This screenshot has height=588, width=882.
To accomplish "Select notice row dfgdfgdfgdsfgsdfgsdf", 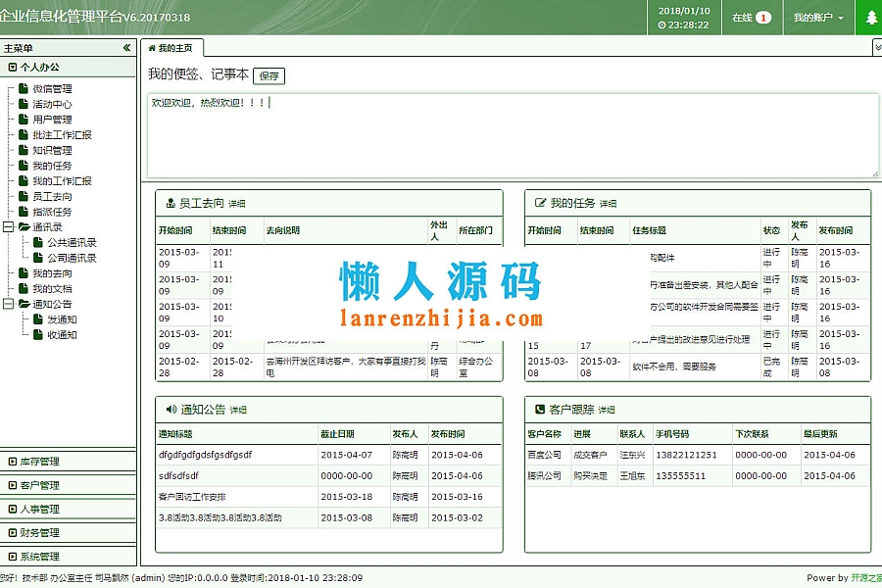I will (x=328, y=455).
